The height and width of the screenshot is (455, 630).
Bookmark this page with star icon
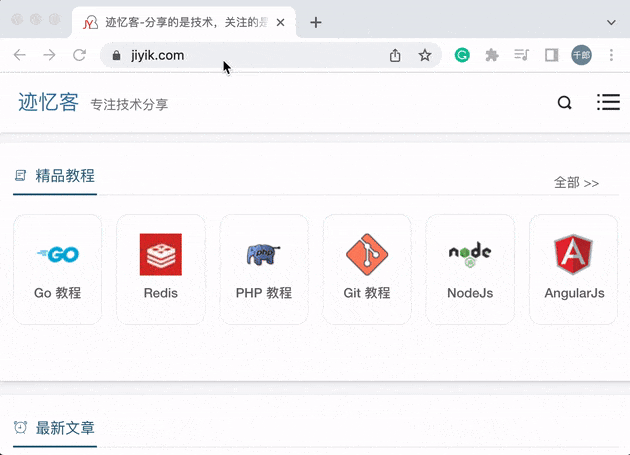click(425, 55)
